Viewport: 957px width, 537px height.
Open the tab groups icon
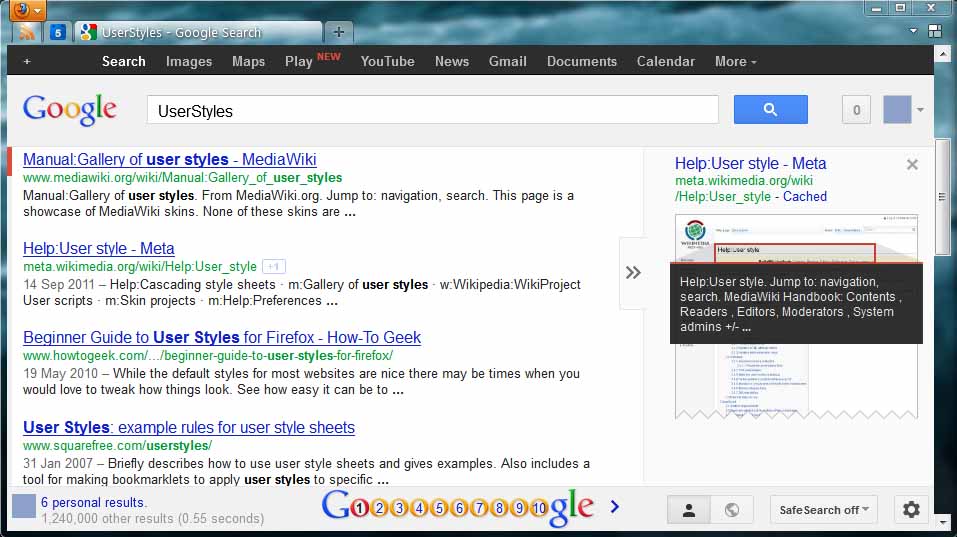click(x=934, y=31)
